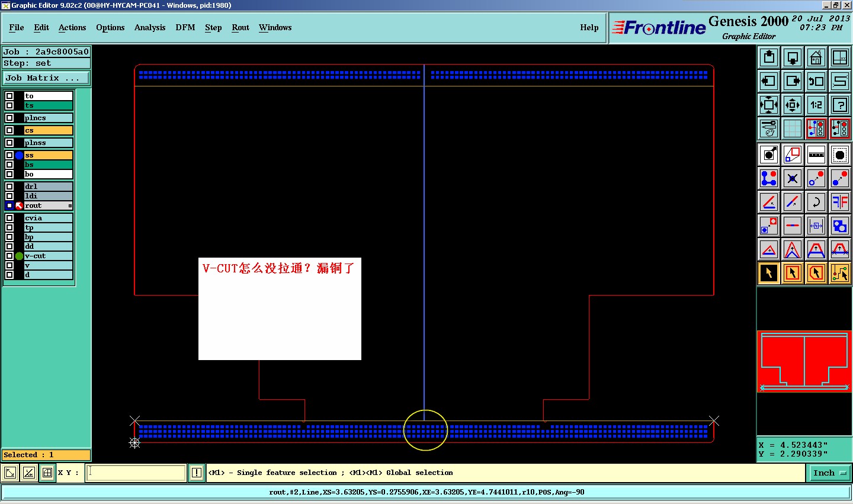Click the hollow-blue-to-red dot move icon
The width and height of the screenshot is (853, 504).
click(x=816, y=178)
